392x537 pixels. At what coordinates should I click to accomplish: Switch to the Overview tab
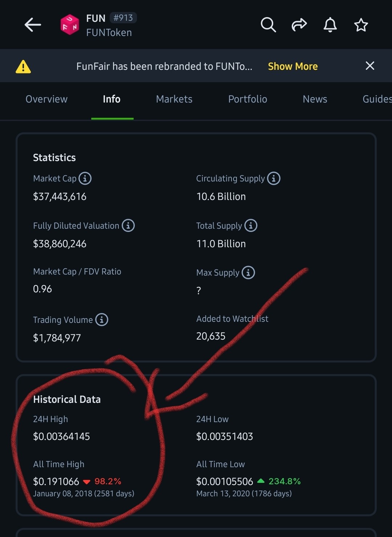[x=47, y=99]
